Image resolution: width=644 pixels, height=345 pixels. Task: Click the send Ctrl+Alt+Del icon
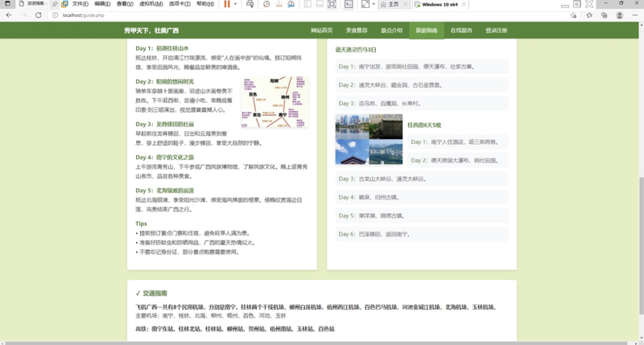tap(250, 4)
